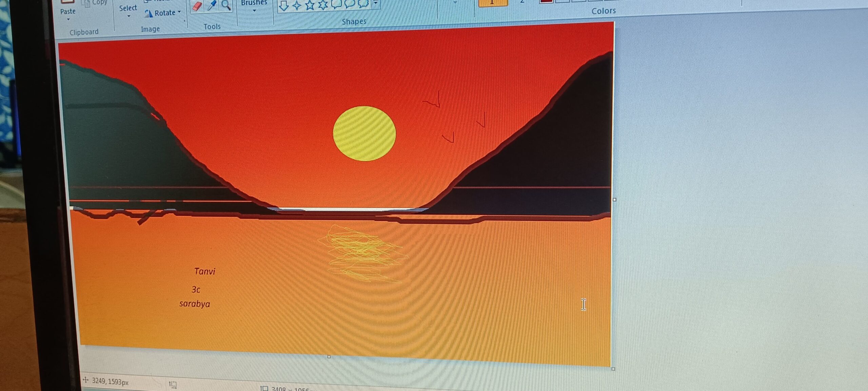Click the bottom-right corner canvas resize handle
The width and height of the screenshot is (868, 391).
point(613,369)
